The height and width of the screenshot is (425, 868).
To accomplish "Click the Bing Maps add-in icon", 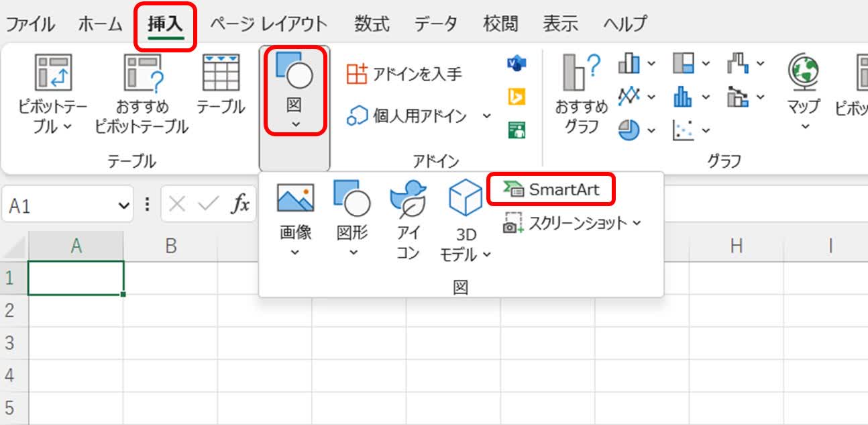I will tap(516, 96).
